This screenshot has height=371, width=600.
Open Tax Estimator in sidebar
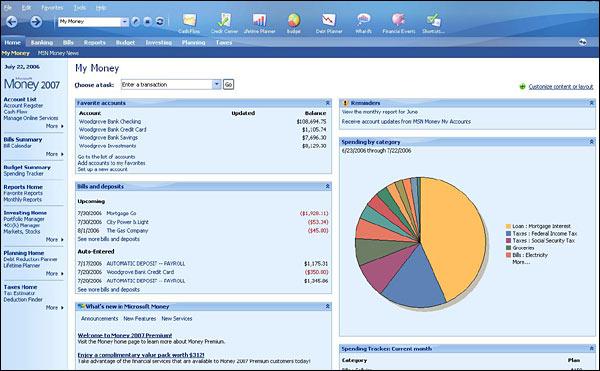[19, 293]
